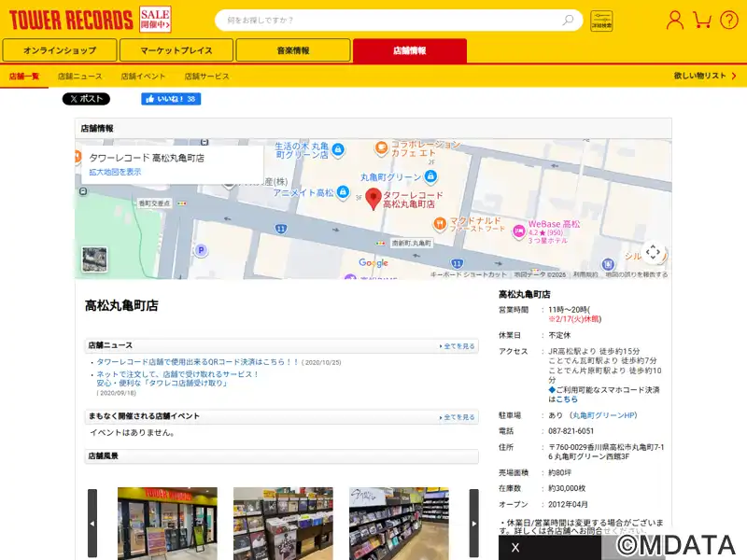Click the gallery next arrow

474,524
